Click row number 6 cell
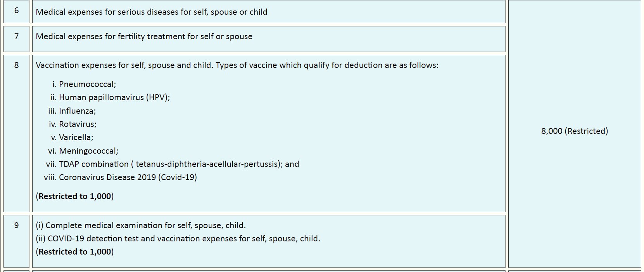Viewport: 644px width, 272px height. pyautogui.click(x=16, y=11)
